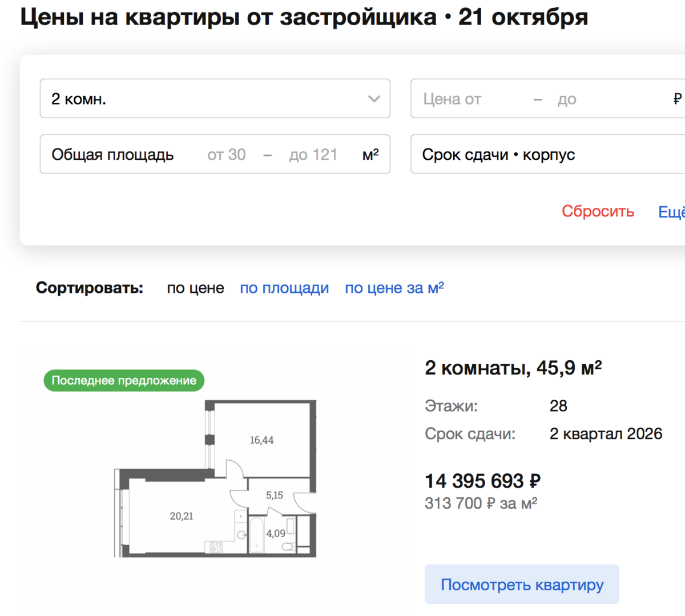Click the 'Сортировать:' label
The image size is (685, 616).
90,288
